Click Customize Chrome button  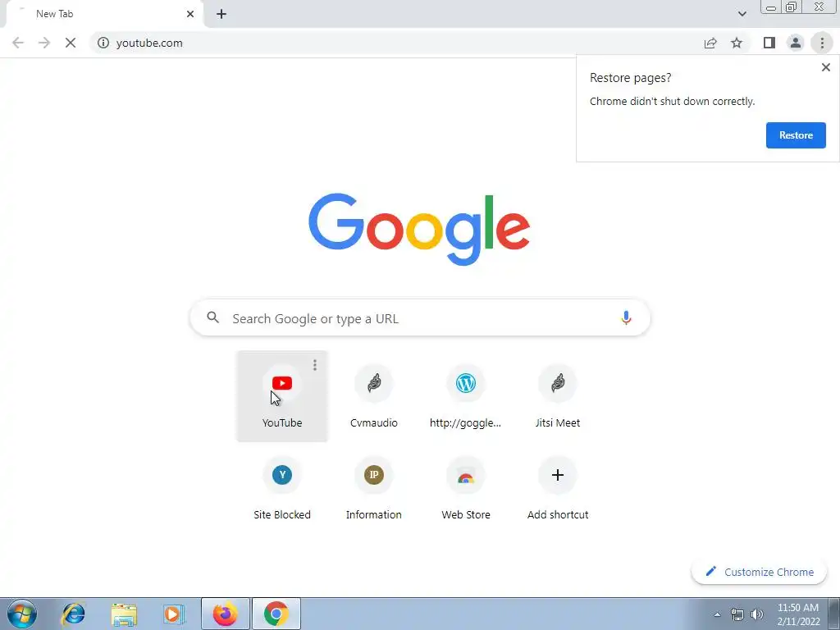(x=759, y=572)
